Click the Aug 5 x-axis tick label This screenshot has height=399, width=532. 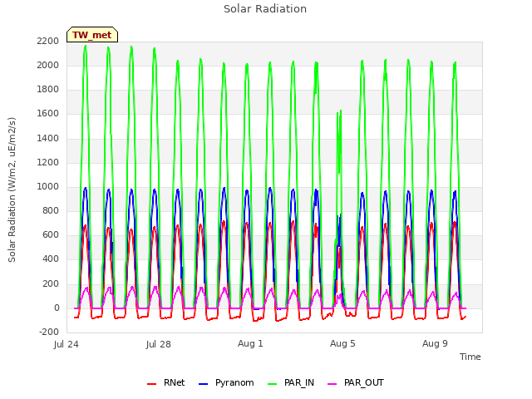coord(342,343)
